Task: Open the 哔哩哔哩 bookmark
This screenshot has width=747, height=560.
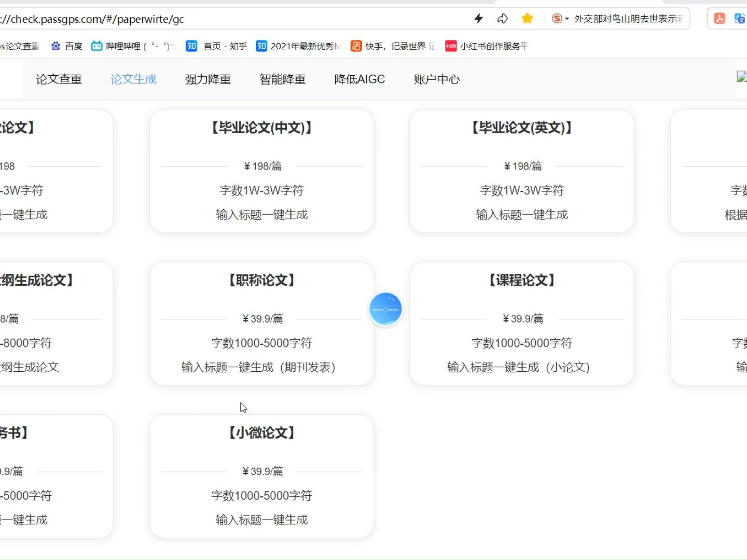Action: pos(134,46)
